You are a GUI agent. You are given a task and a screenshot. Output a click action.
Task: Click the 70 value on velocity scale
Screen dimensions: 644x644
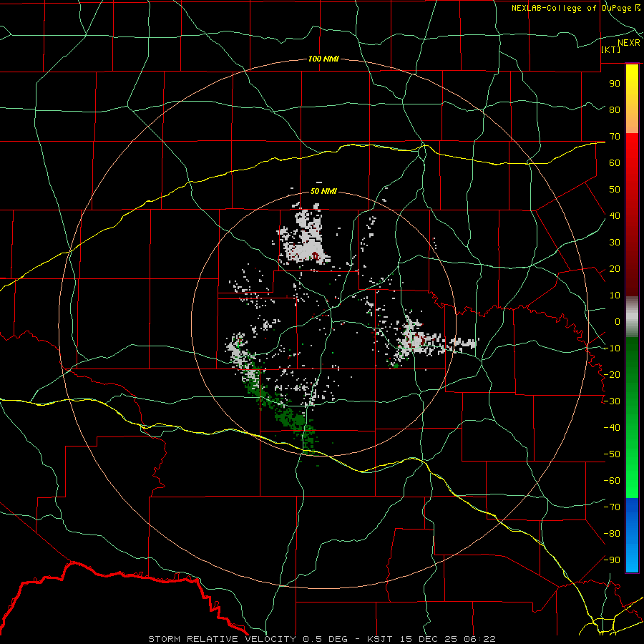tap(615, 137)
